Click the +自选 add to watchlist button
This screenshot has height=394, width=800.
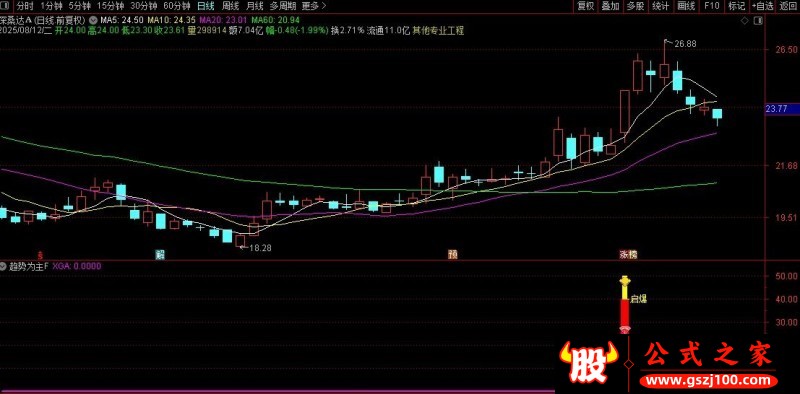click(x=762, y=6)
